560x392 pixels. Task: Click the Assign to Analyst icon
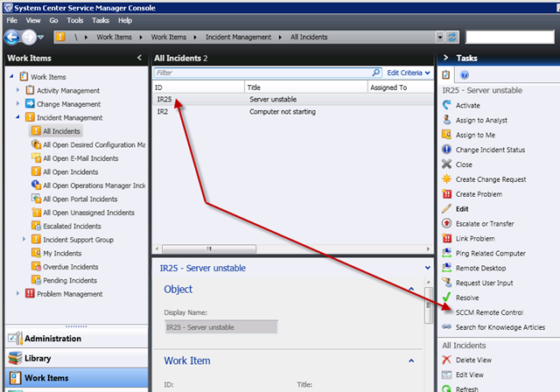point(446,121)
